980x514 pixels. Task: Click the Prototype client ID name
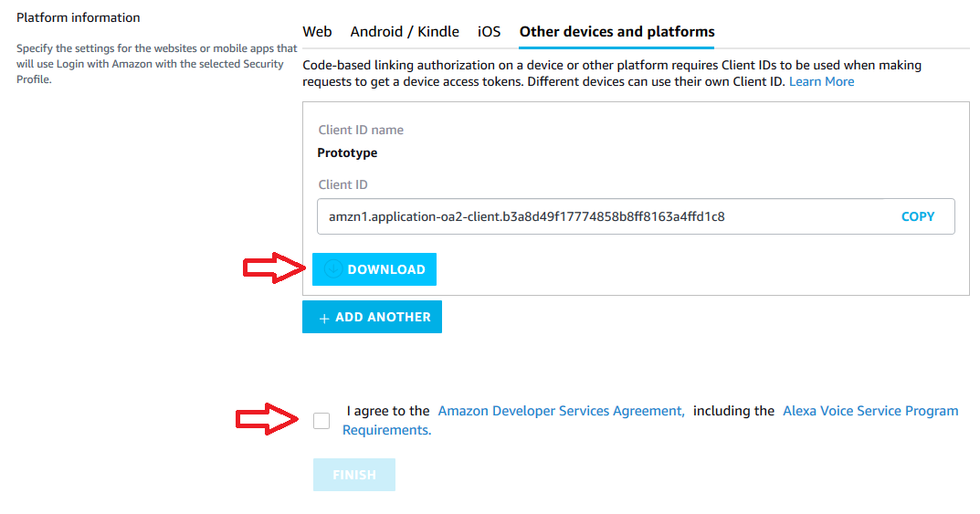347,153
